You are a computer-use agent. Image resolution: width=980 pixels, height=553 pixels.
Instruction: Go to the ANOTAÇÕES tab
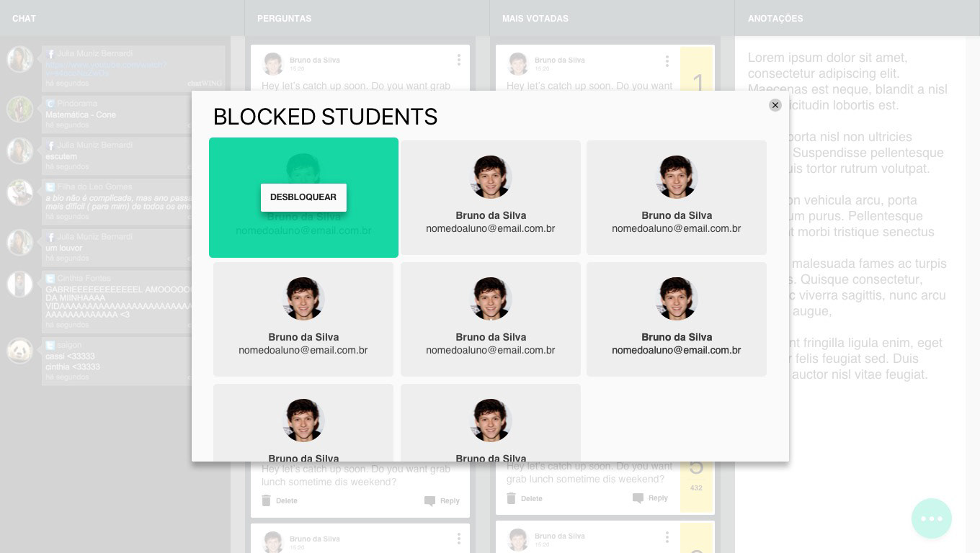point(775,18)
